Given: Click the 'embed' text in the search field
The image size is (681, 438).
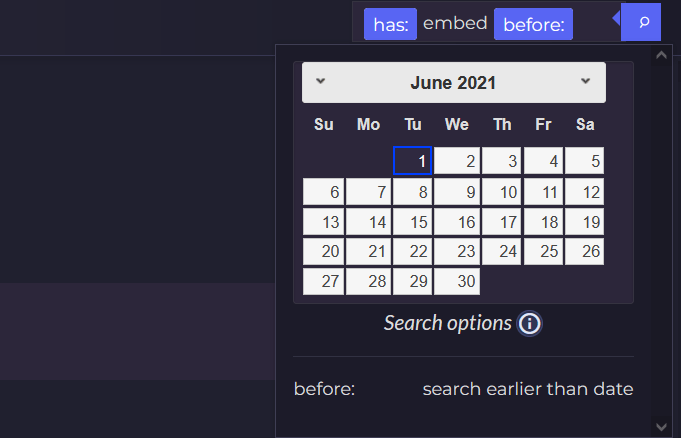Looking at the screenshot, I should coord(455,23).
